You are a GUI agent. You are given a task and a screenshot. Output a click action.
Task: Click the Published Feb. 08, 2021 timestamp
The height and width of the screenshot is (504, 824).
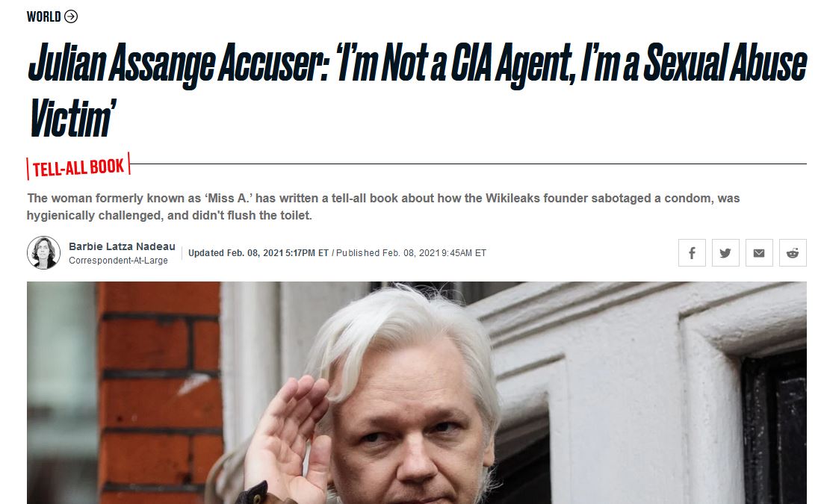[412, 253]
